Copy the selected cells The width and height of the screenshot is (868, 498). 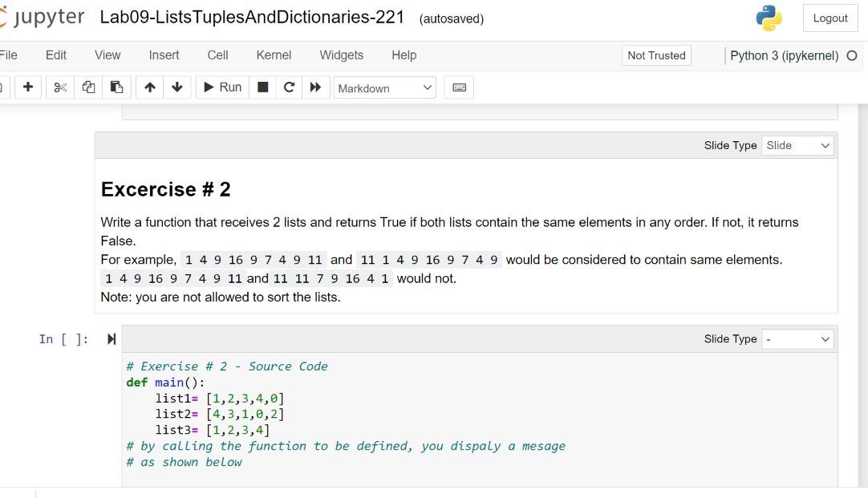[x=88, y=87]
